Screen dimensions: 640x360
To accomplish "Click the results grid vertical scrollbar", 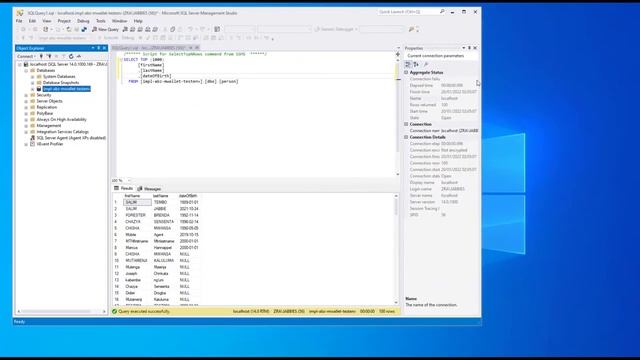I will (396, 249).
